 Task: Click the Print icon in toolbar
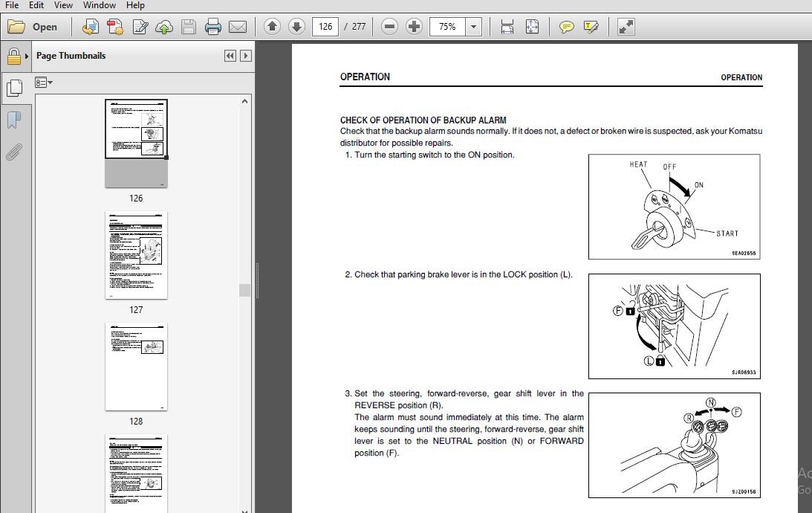(x=212, y=27)
